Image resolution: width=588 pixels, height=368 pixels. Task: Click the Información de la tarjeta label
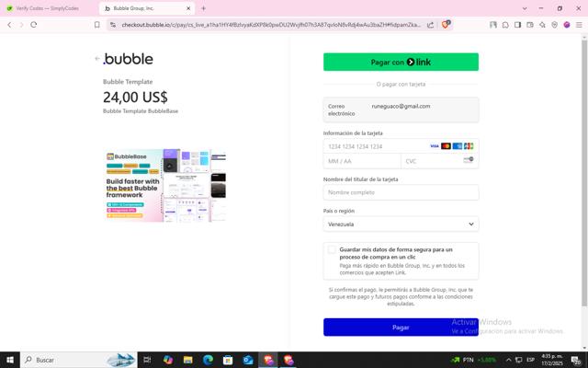(x=353, y=133)
